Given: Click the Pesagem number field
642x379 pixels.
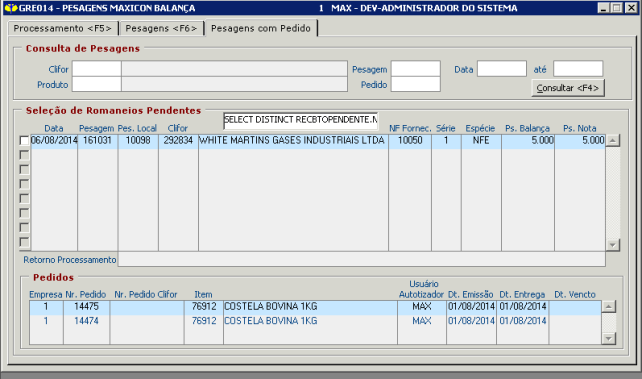Looking at the screenshot, I should tap(416, 69).
